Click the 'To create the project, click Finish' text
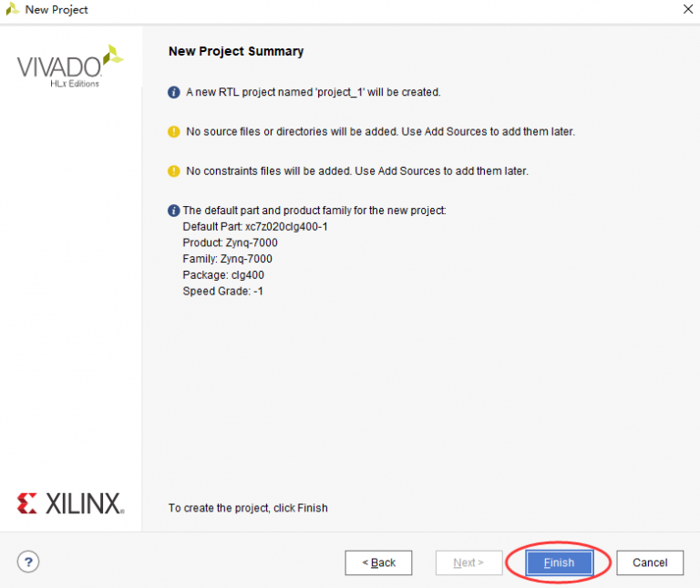Viewport: 700px width, 588px height. point(248,508)
